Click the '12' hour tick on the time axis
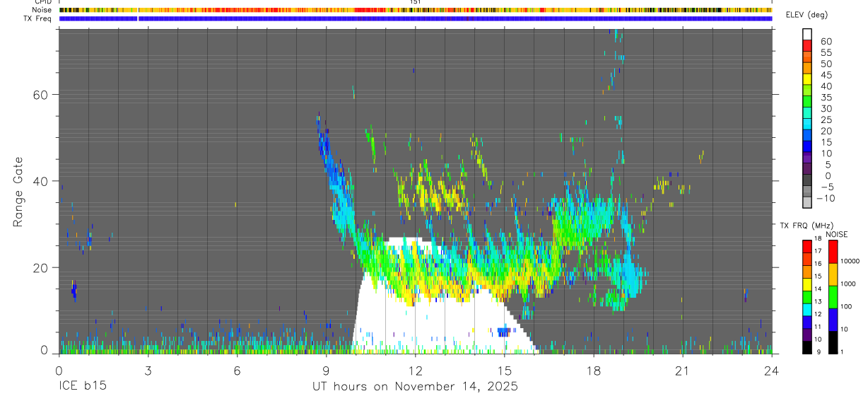The image size is (868, 401). [x=415, y=370]
